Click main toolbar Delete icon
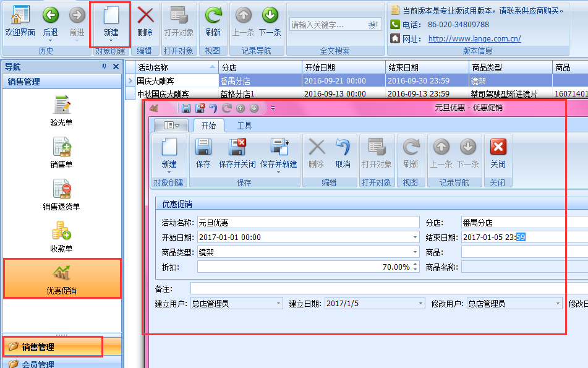The image size is (588, 368). point(145,20)
